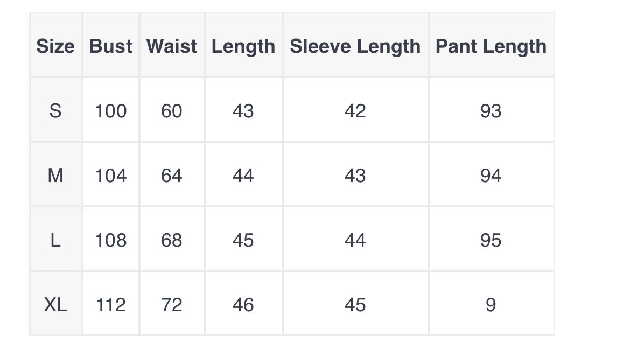Select the Sleeve Length header

coord(355,46)
